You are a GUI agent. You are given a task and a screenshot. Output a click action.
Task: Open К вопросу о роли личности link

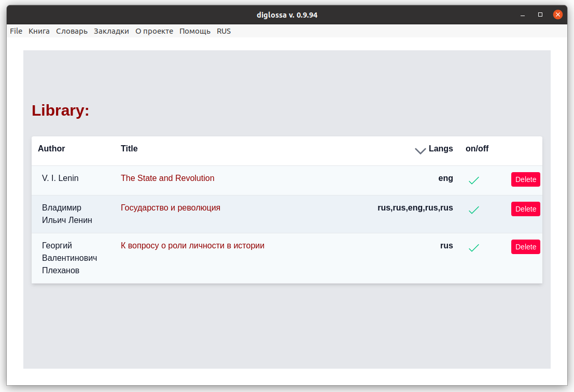192,246
